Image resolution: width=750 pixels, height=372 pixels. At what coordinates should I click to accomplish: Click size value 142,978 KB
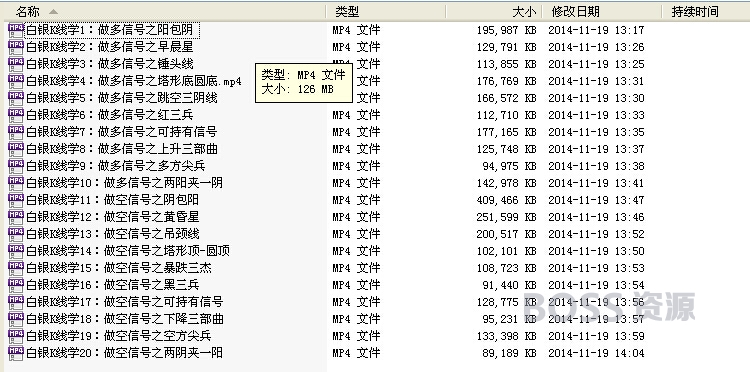[507, 183]
